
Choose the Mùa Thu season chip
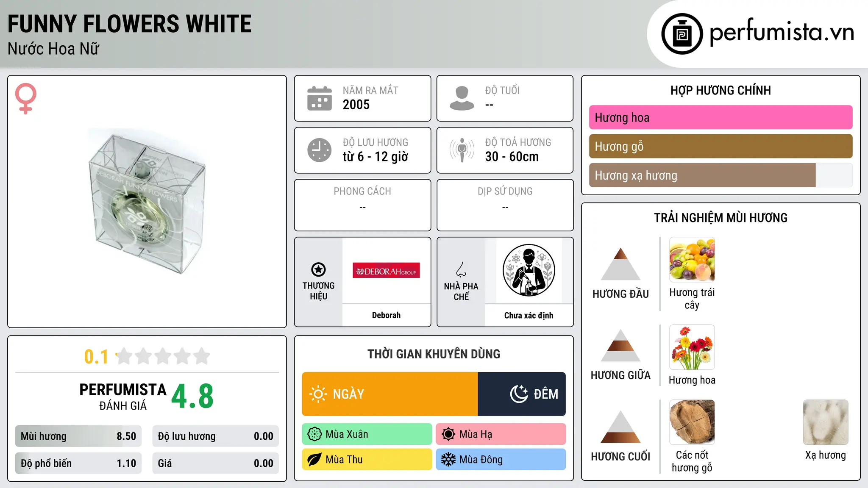[367, 460]
